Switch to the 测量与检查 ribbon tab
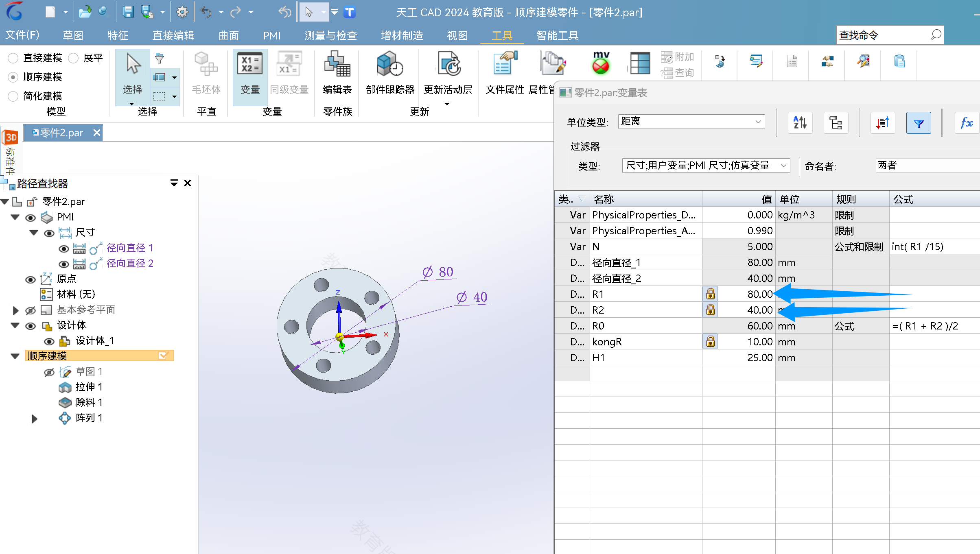The image size is (980, 554). click(x=330, y=35)
